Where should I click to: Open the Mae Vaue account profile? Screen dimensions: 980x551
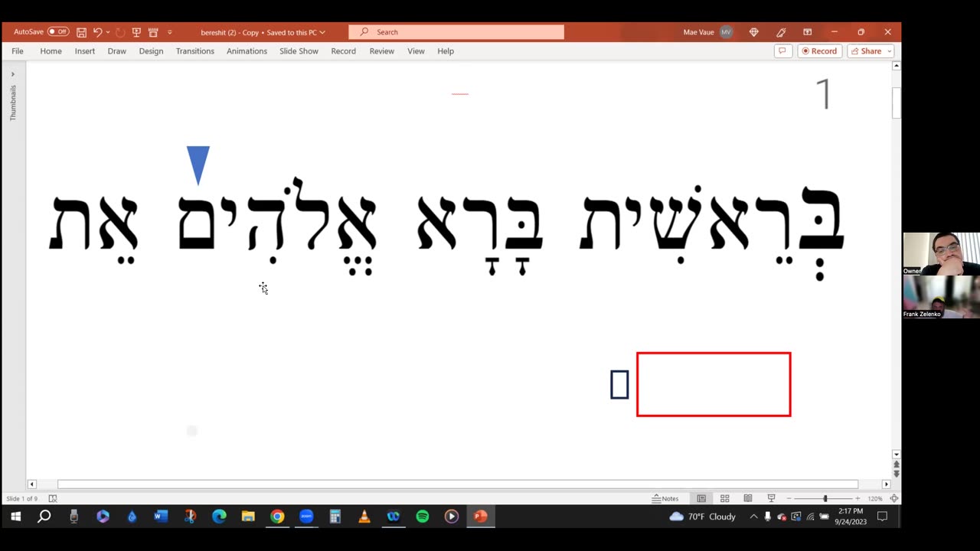point(707,32)
